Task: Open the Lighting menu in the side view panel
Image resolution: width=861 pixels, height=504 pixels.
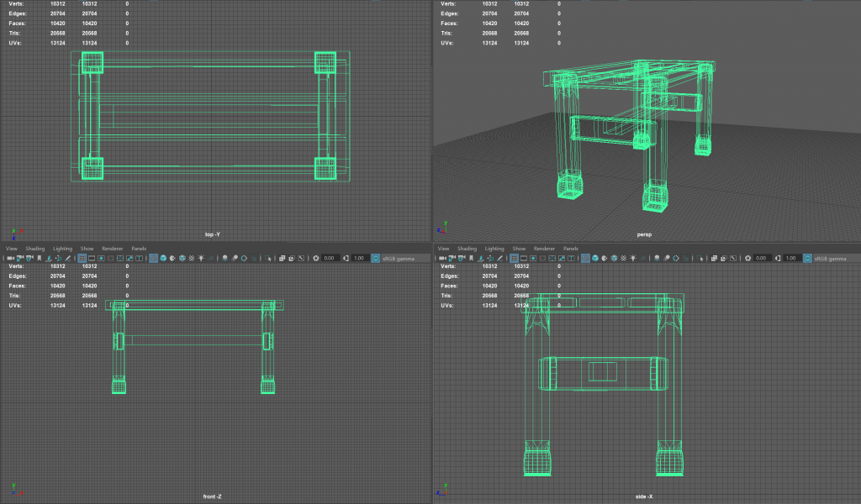Action: 494,249
